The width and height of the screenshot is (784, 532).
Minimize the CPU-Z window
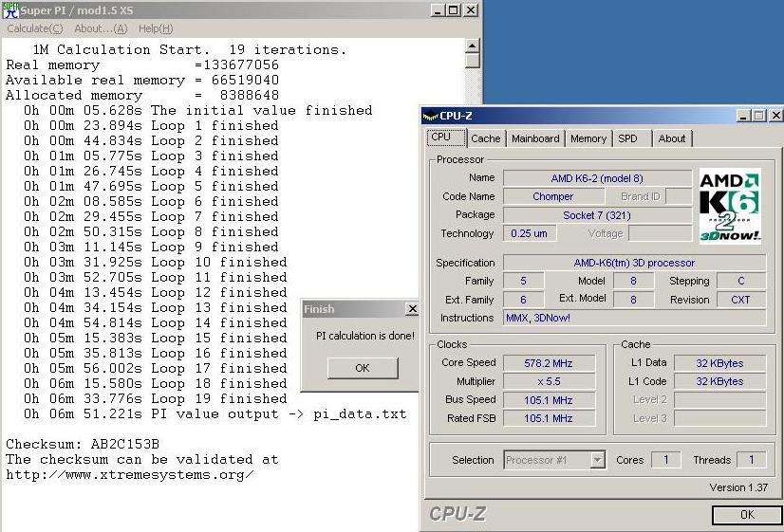[x=743, y=116]
